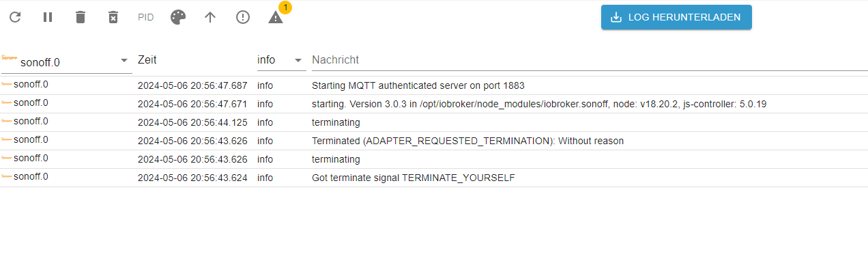Click timestamp 2024-05-06 20:56:44.125
The width and height of the screenshot is (868, 261).
pyautogui.click(x=192, y=123)
